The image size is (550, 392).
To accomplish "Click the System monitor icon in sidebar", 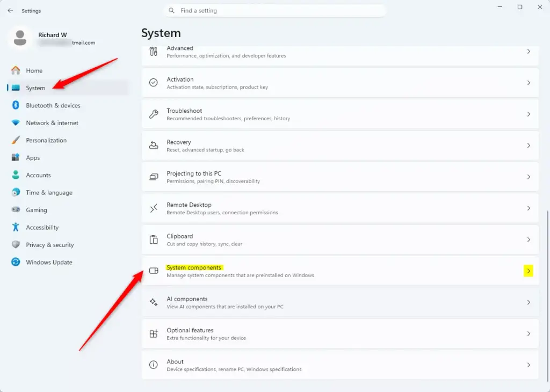I will (x=16, y=88).
